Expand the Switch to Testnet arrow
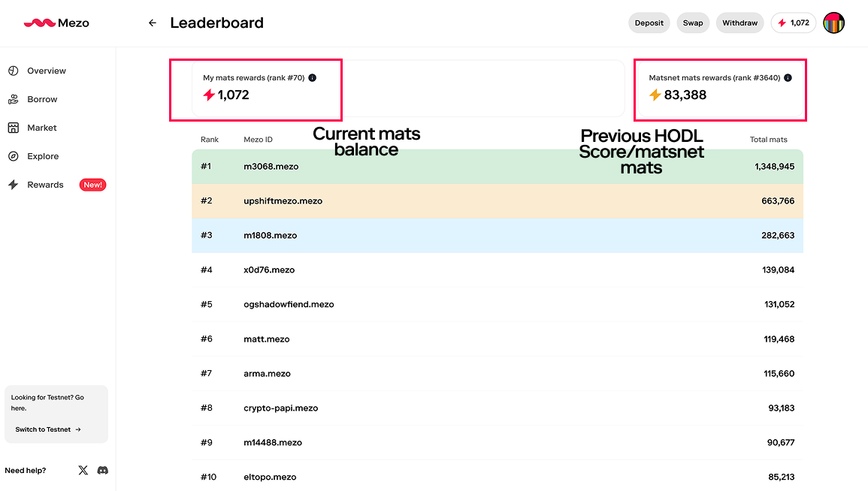 coord(79,429)
